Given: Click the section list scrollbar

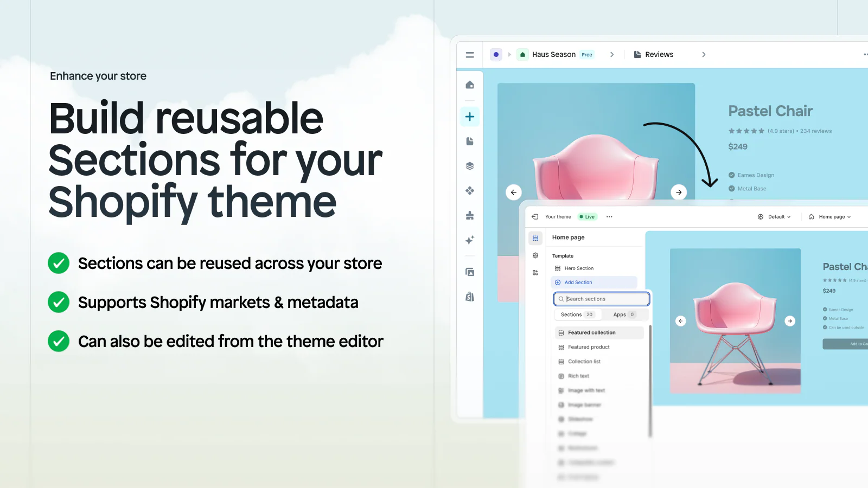Looking at the screenshot, I should pyautogui.click(x=650, y=381).
